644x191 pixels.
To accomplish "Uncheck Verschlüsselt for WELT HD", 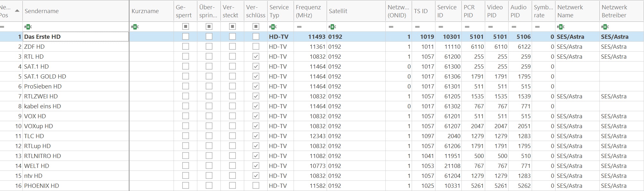I will tap(256, 166).
